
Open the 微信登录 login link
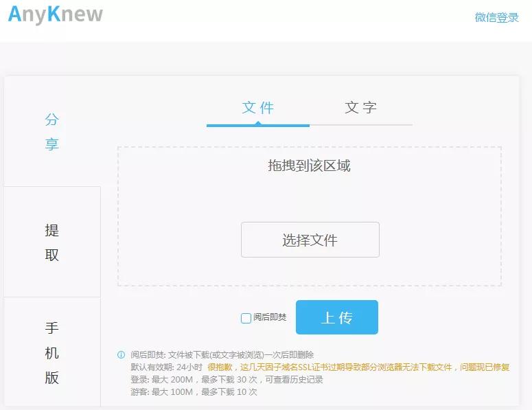pyautogui.click(x=496, y=18)
